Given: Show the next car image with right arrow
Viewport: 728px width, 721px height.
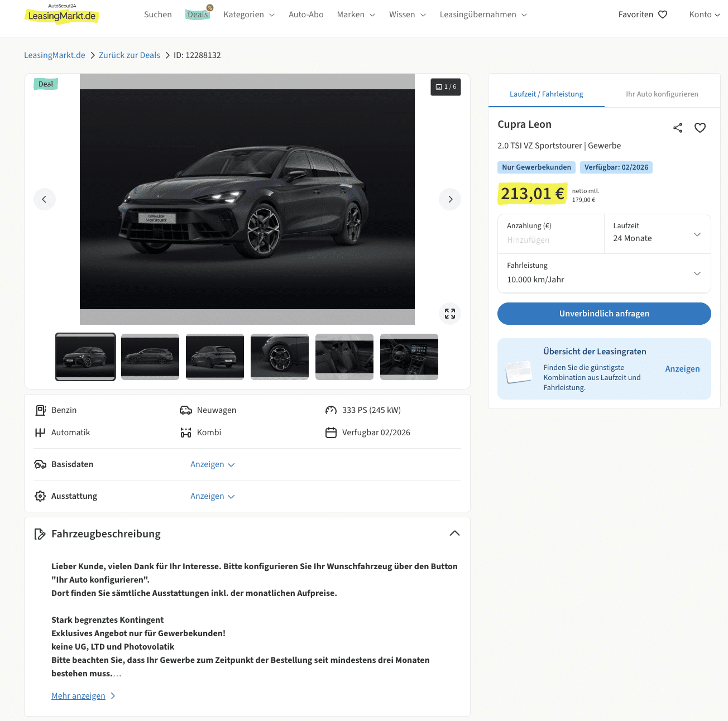Looking at the screenshot, I should [450, 199].
